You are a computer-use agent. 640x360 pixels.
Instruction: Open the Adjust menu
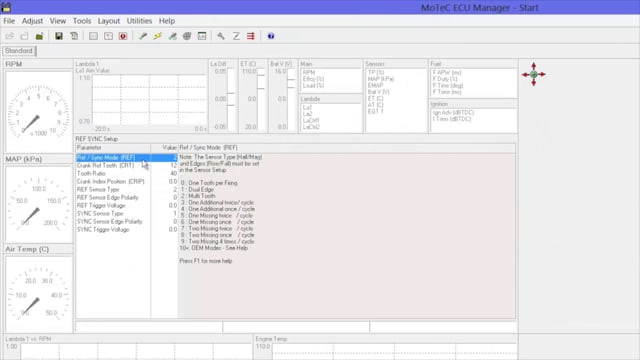pyautogui.click(x=32, y=21)
